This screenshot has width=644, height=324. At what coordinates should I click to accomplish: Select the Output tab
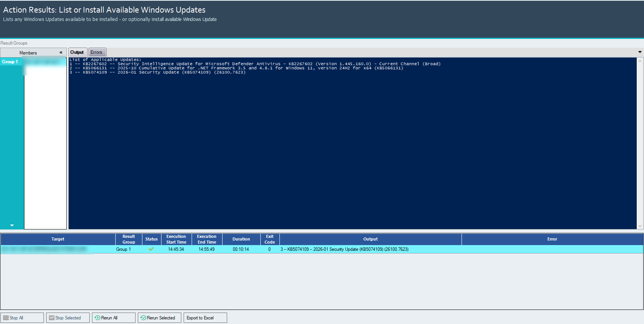tap(77, 52)
